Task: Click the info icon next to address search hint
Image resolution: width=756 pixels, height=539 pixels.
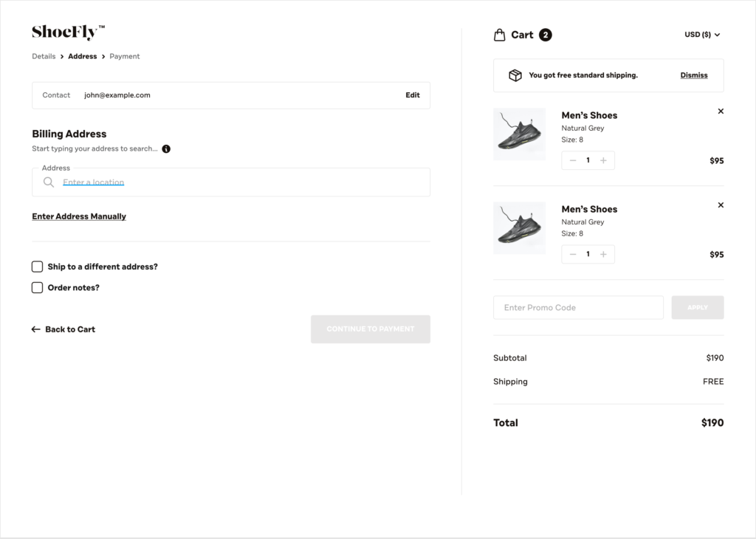Action: (166, 148)
